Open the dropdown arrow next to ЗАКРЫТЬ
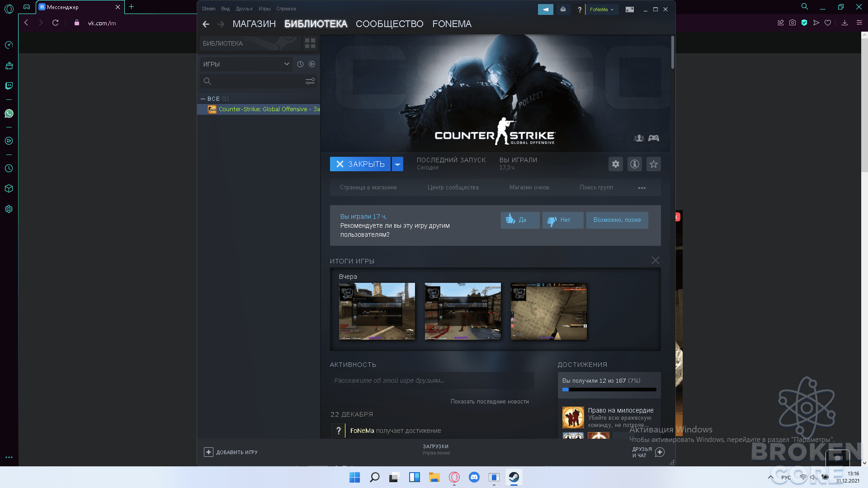The width and height of the screenshot is (868, 488). (x=397, y=164)
